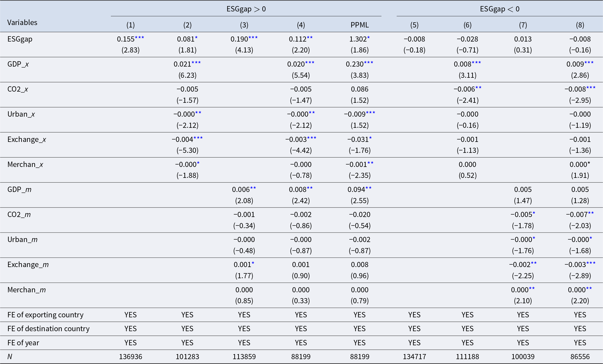Click column header (1)
This screenshot has width=603, height=364.
(130, 25)
